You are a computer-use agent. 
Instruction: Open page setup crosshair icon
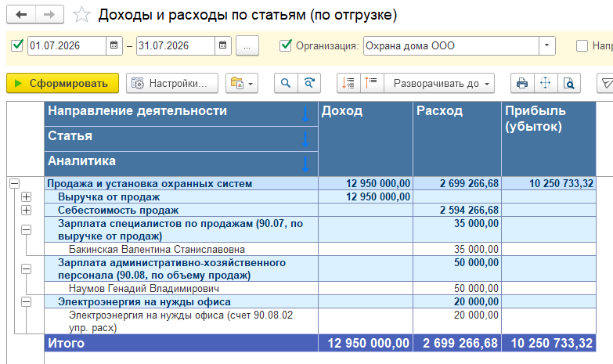click(x=546, y=83)
